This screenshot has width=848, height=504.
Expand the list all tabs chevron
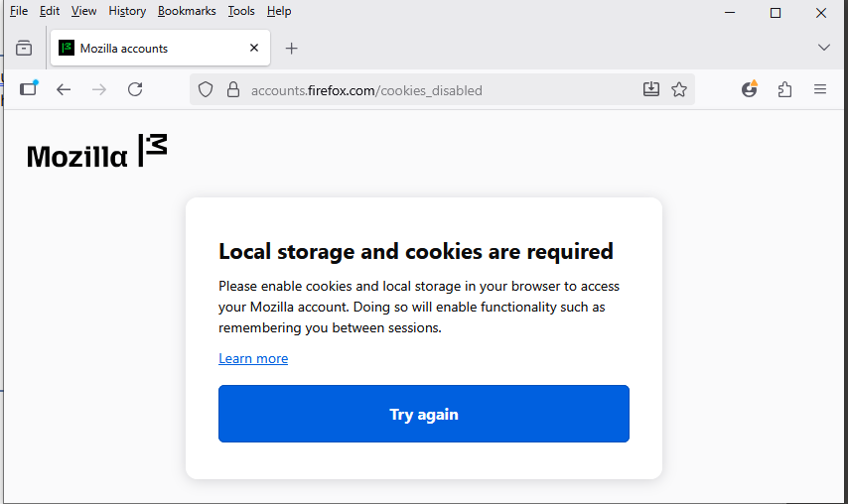[823, 48]
